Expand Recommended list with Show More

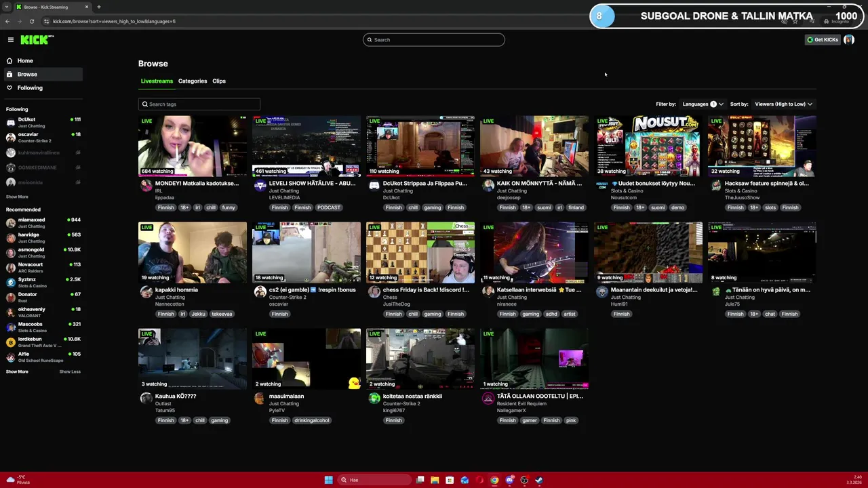(x=17, y=371)
